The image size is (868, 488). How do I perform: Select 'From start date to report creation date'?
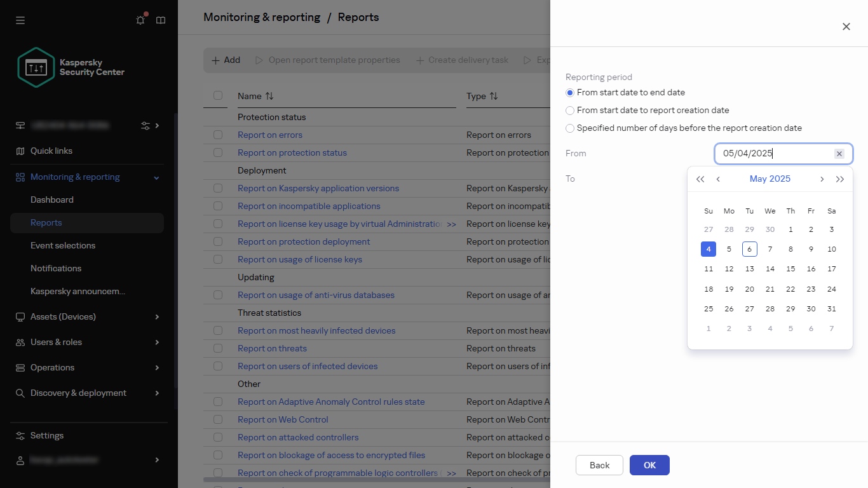pos(570,110)
